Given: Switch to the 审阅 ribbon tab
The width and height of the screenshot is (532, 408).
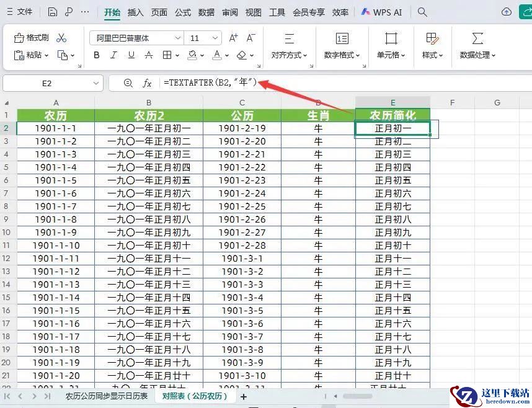Looking at the screenshot, I should [x=230, y=12].
